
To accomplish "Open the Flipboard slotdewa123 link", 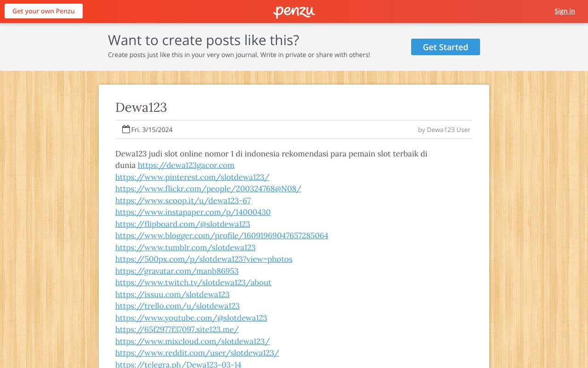I will pos(182,224).
